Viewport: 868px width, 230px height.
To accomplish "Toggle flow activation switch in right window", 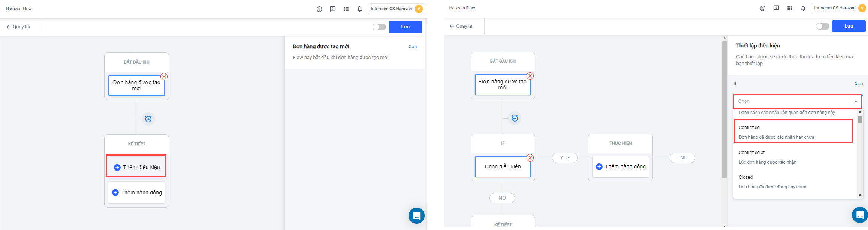I will 822,26.
